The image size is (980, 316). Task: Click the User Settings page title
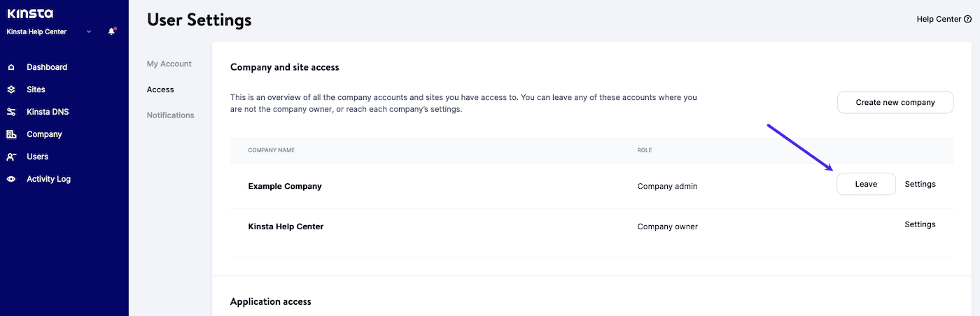[199, 21]
